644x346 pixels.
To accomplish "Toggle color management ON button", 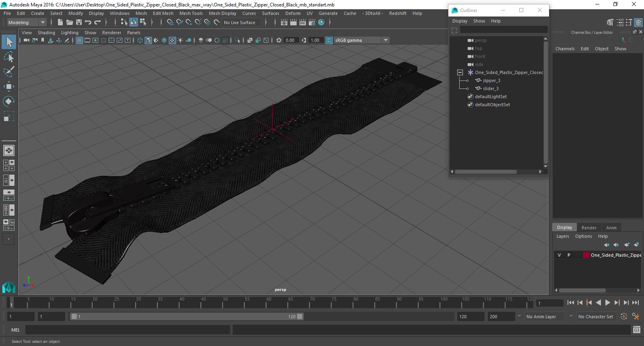I will coord(329,40).
